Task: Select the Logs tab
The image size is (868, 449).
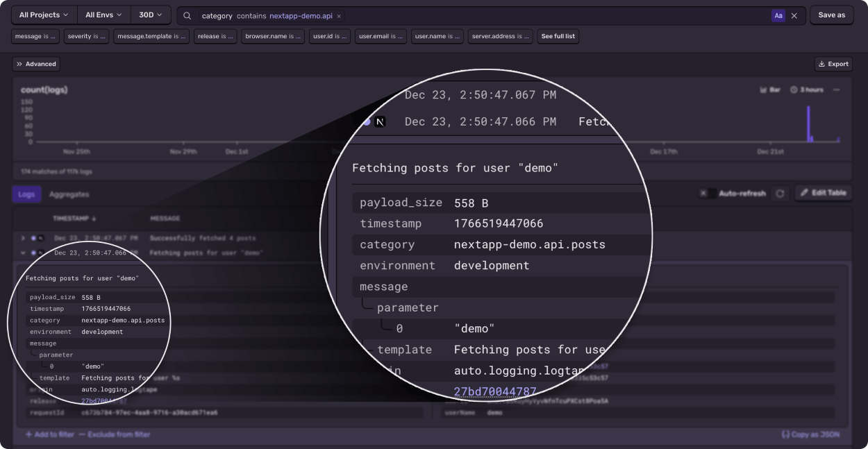Action: [26, 194]
